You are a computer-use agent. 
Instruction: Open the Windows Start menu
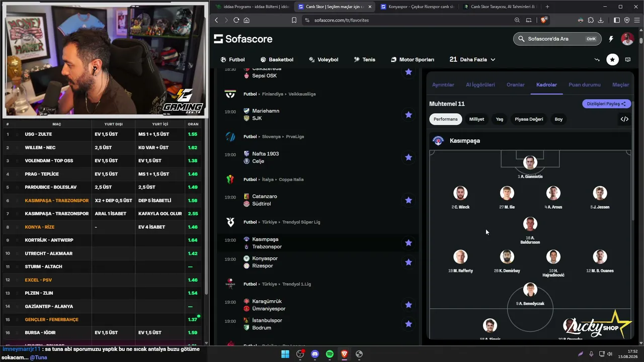(285, 354)
